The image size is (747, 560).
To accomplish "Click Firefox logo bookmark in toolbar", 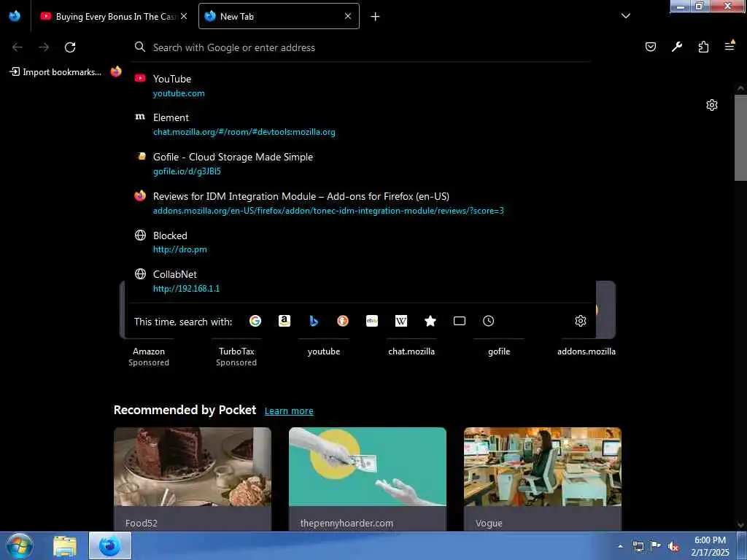I will click(116, 71).
